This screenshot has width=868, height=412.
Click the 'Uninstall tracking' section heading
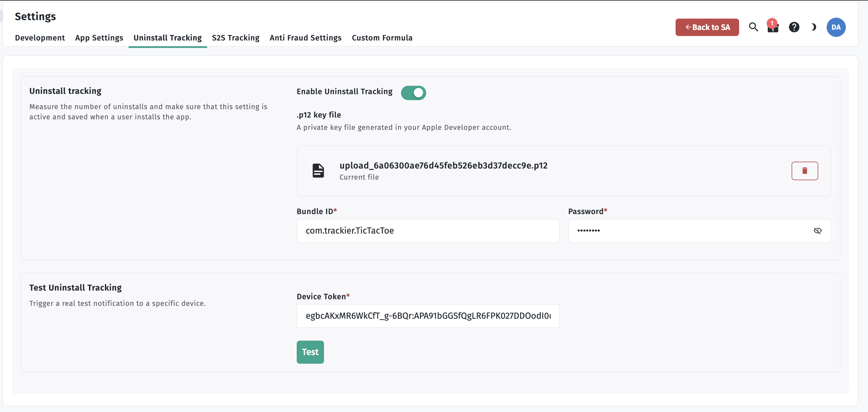click(x=65, y=91)
